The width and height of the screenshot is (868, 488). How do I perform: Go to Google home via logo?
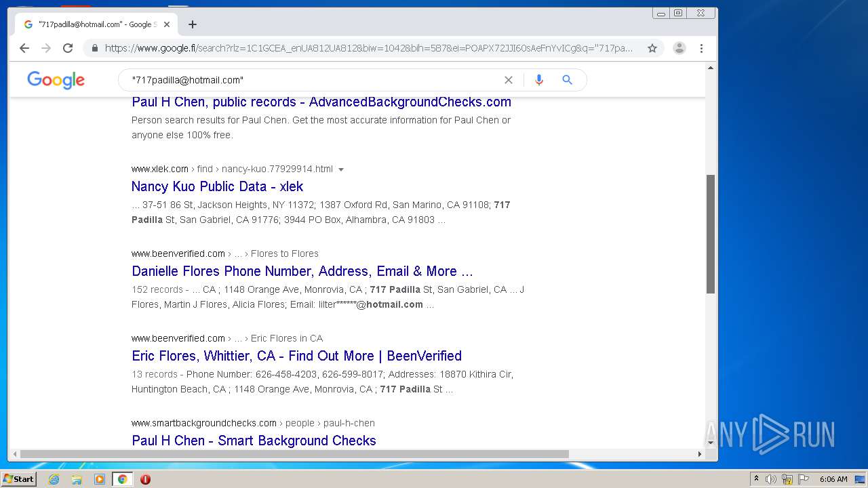[x=56, y=80]
